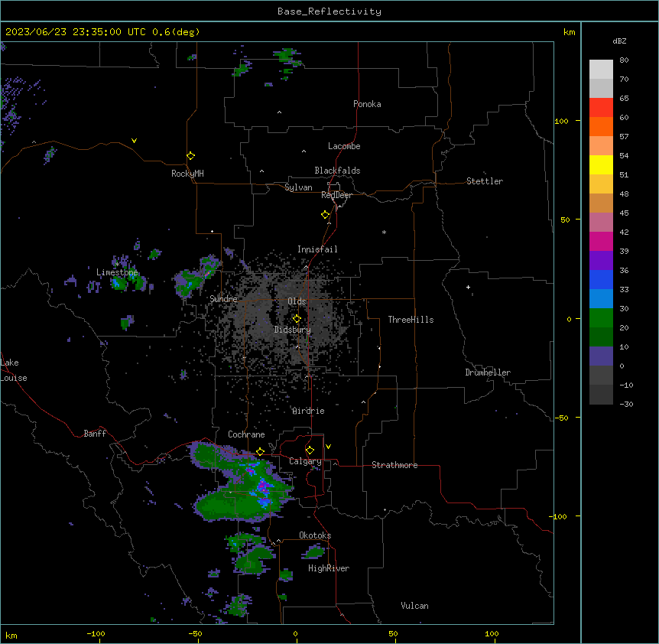Select the Cochrane label
The image size is (659, 644).
(246, 434)
